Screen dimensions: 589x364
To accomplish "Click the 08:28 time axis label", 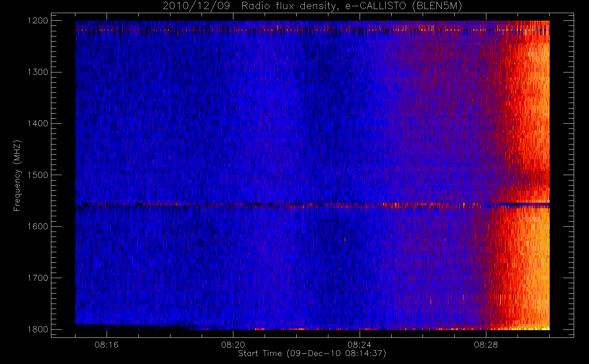I will pos(486,345).
